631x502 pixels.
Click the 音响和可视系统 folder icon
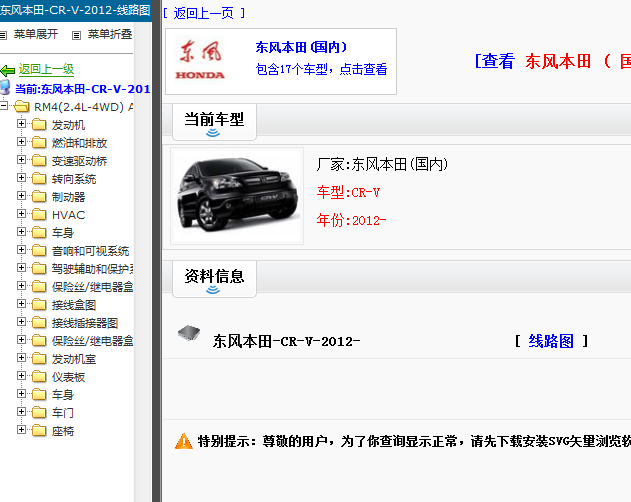pyautogui.click(x=39, y=251)
